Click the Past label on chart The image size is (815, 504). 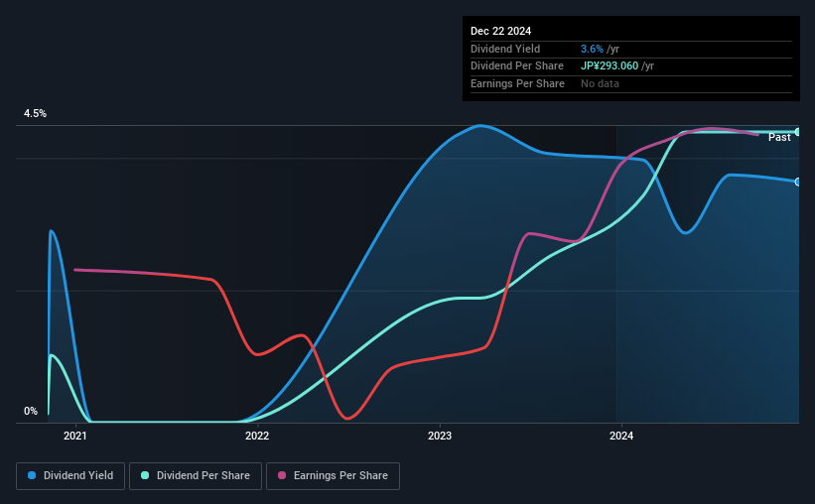pos(779,137)
